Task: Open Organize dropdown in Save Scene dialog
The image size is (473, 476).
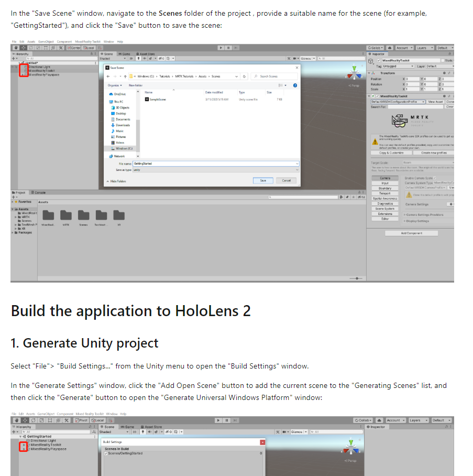Action: pyautogui.click(x=115, y=85)
